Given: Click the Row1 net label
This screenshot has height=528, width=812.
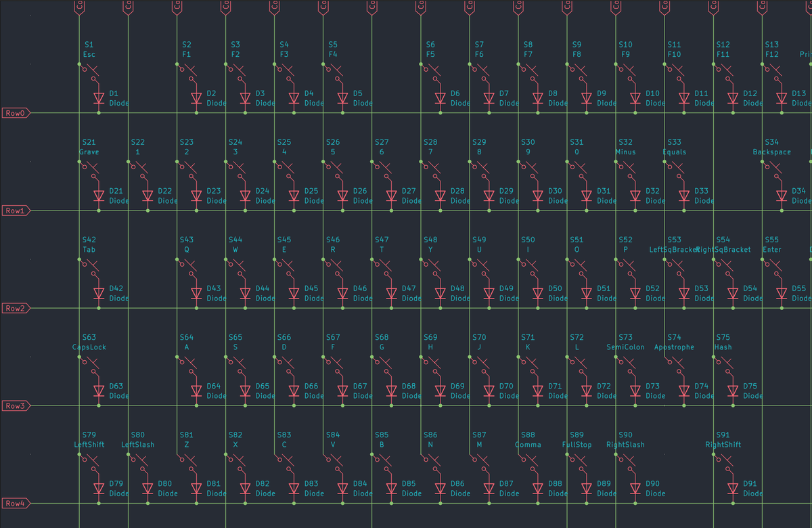Looking at the screenshot, I should [16, 211].
